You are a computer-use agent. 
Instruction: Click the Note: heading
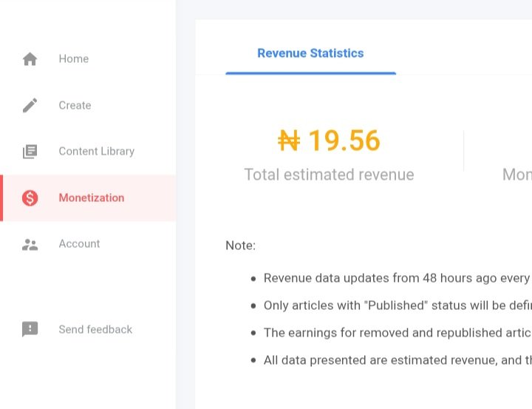point(240,246)
